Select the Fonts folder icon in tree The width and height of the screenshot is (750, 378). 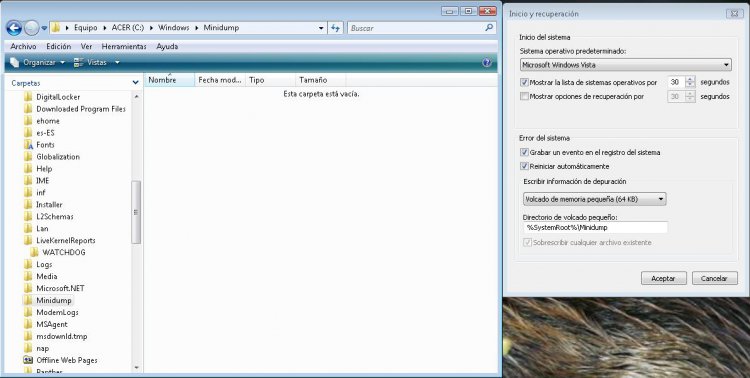pyautogui.click(x=29, y=145)
